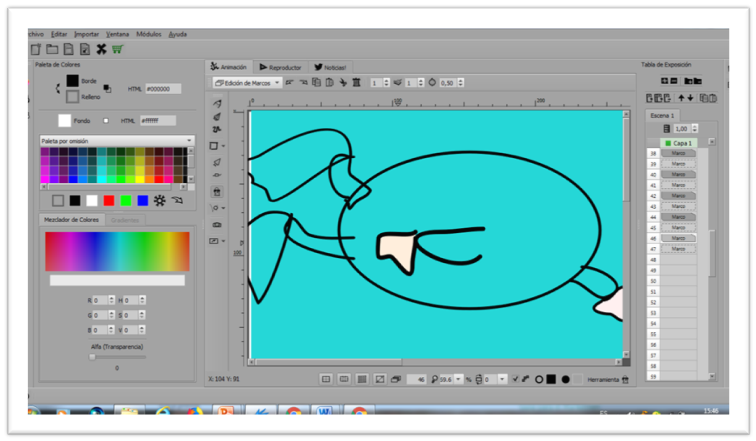This screenshot has height=441, width=756.
Task: Click the close project X icon
Action: (x=101, y=49)
